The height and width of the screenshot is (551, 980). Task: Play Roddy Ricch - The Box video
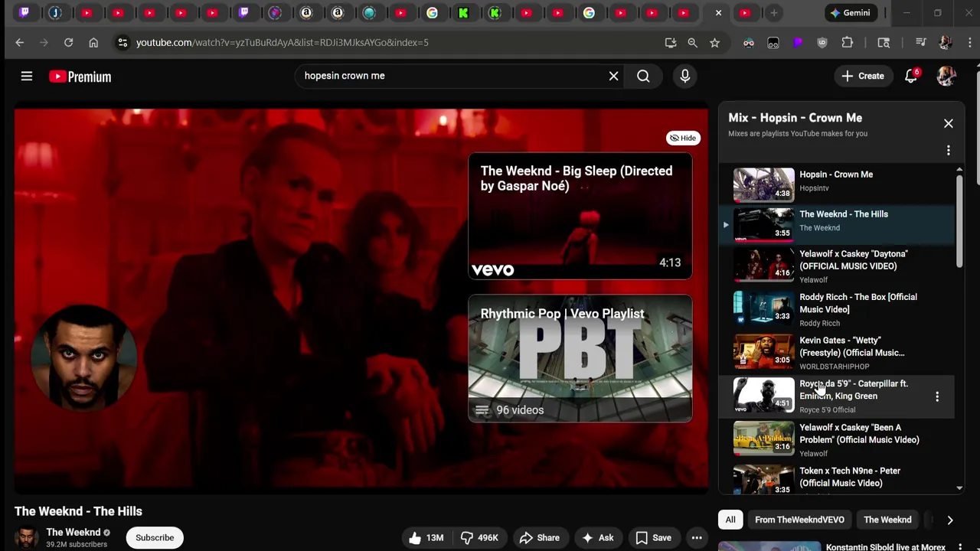coord(838,309)
